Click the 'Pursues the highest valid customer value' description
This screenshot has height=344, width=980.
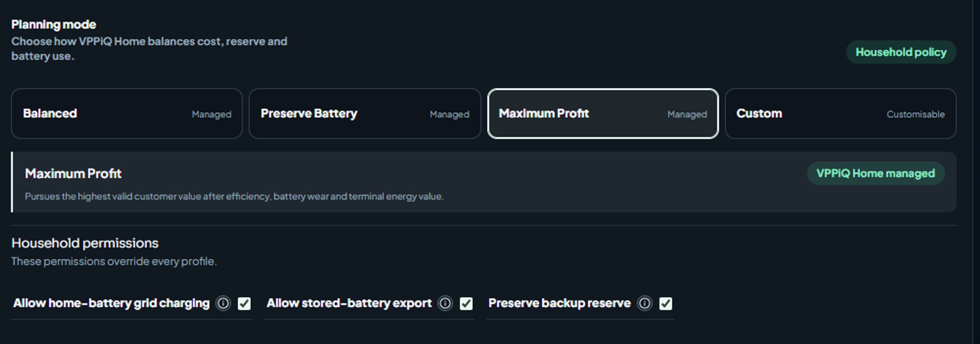pos(234,196)
